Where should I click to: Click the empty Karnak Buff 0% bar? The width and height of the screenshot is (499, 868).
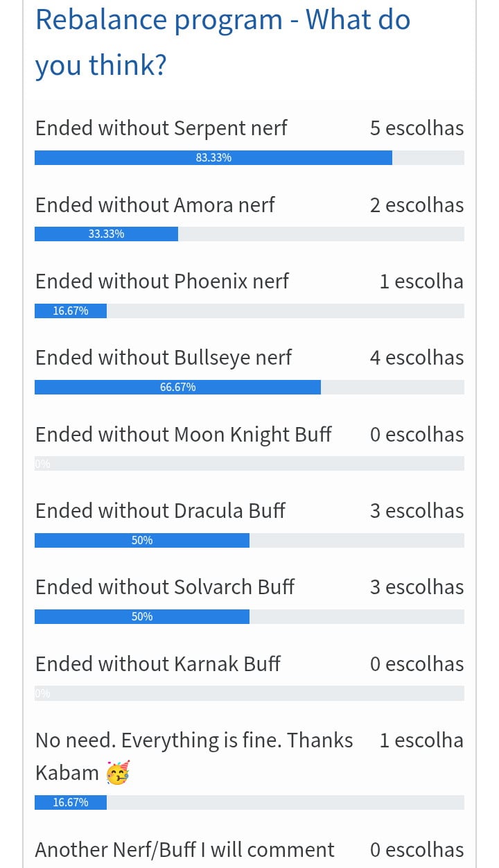(249, 693)
